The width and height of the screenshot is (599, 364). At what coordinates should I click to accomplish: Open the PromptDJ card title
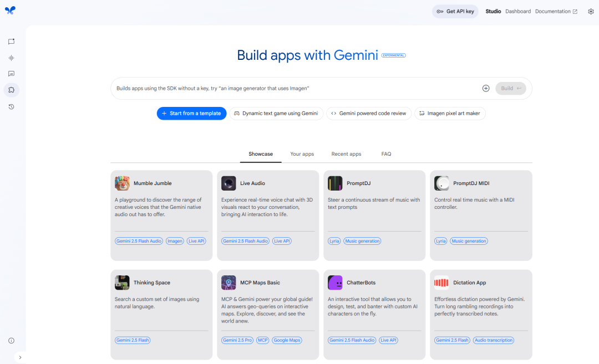click(359, 183)
